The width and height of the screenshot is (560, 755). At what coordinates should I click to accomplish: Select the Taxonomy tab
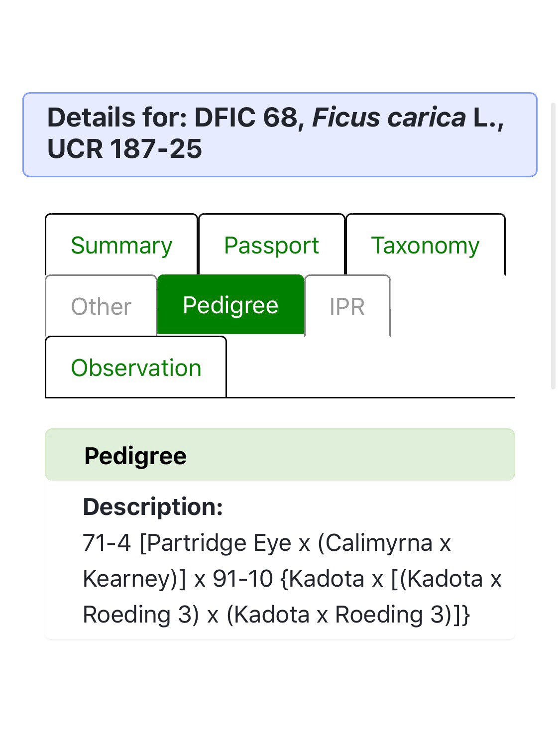[x=425, y=246]
